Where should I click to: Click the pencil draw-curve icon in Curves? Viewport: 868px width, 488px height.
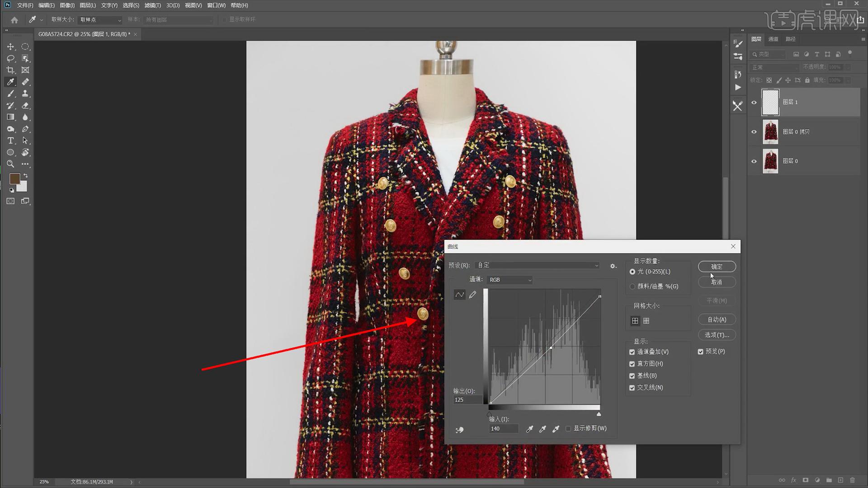(472, 295)
